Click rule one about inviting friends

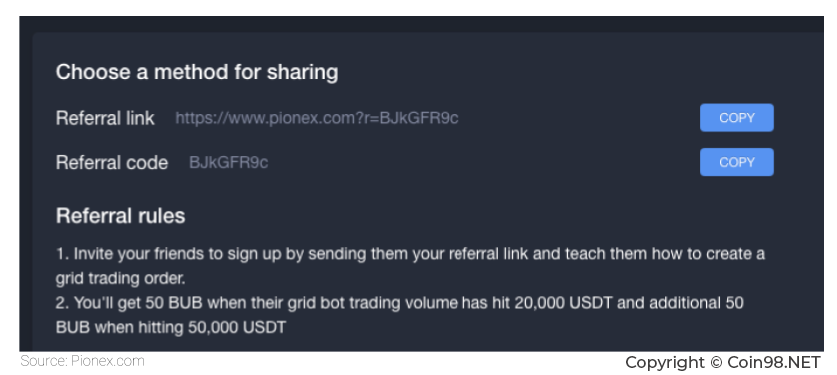tap(410, 266)
